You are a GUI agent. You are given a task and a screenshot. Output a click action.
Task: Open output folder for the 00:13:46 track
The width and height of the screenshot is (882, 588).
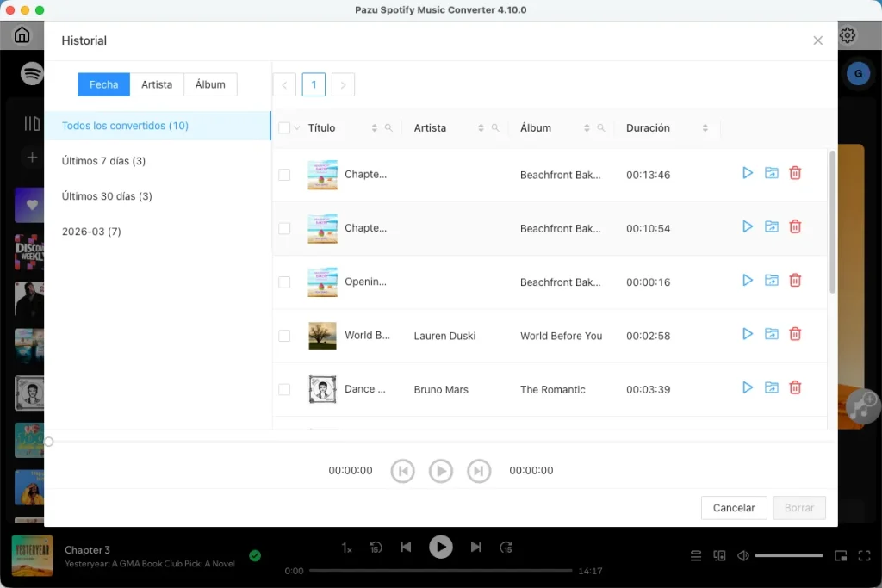click(771, 173)
